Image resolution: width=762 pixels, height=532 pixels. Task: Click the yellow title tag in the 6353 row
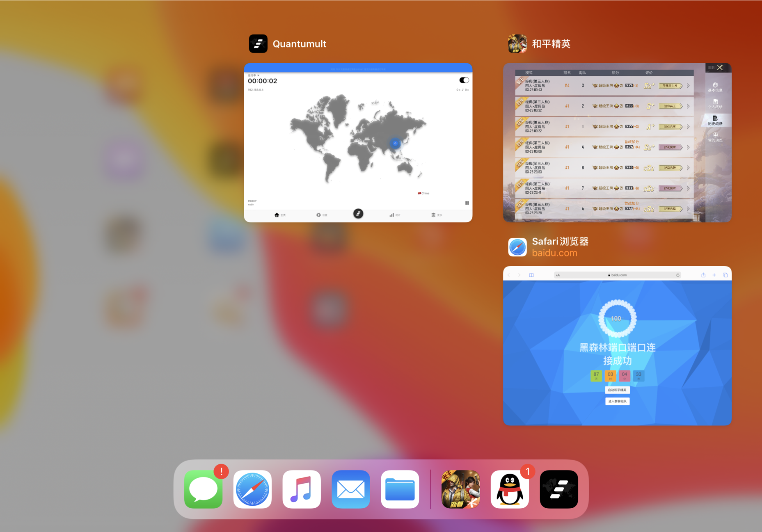click(670, 86)
